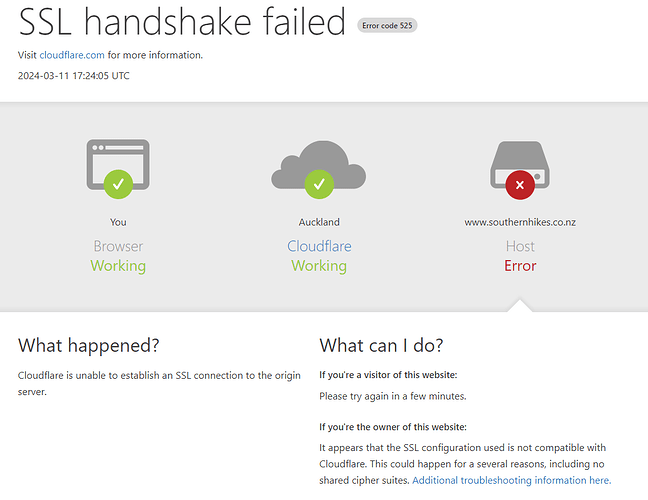Image resolution: width=648 pixels, height=500 pixels.
Task: Click the red X error badge
Action: click(520, 185)
